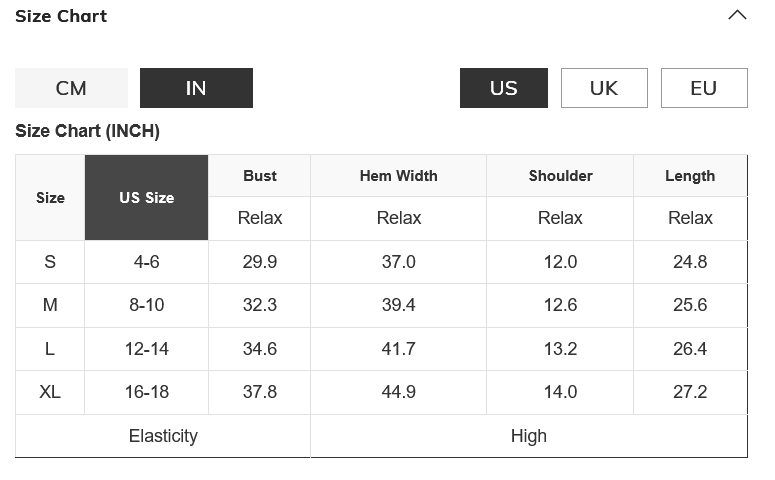The width and height of the screenshot is (775, 480).
Task: Select the IN unit toggle
Action: point(196,88)
